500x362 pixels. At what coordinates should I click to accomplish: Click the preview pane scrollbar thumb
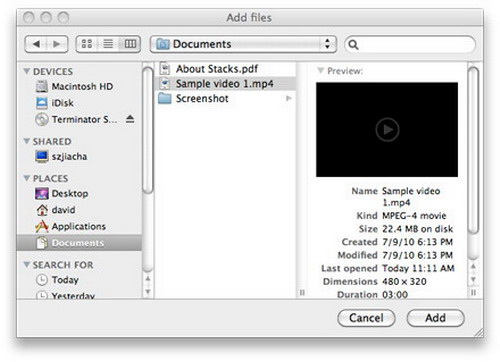(473, 150)
